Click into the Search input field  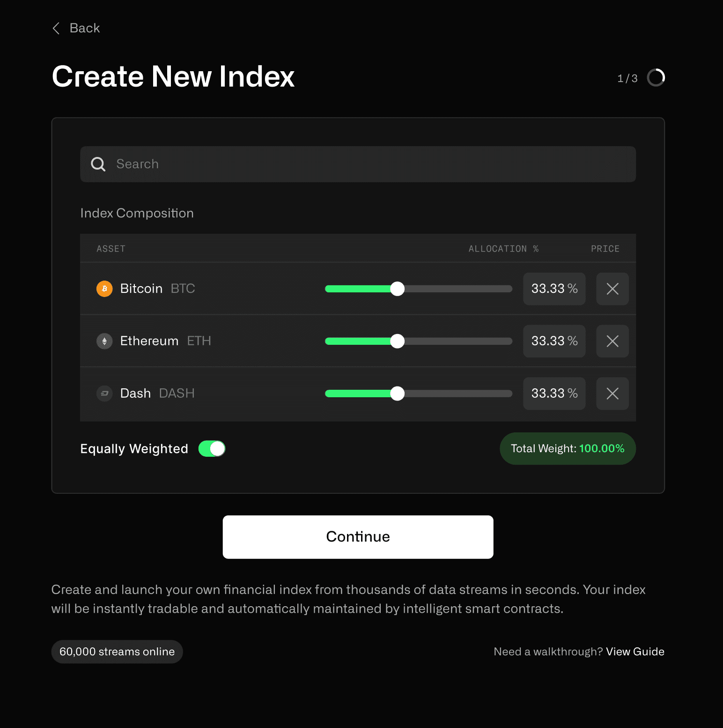pos(358,164)
